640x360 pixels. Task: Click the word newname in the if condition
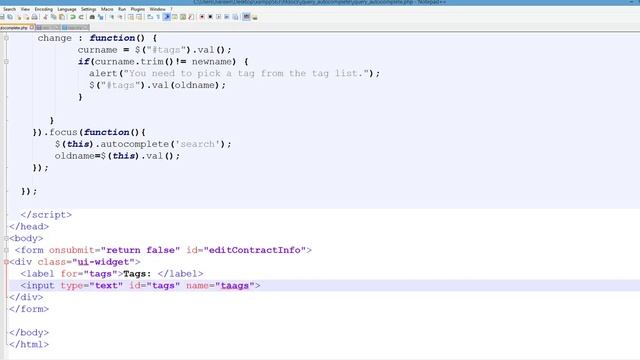coord(212,62)
